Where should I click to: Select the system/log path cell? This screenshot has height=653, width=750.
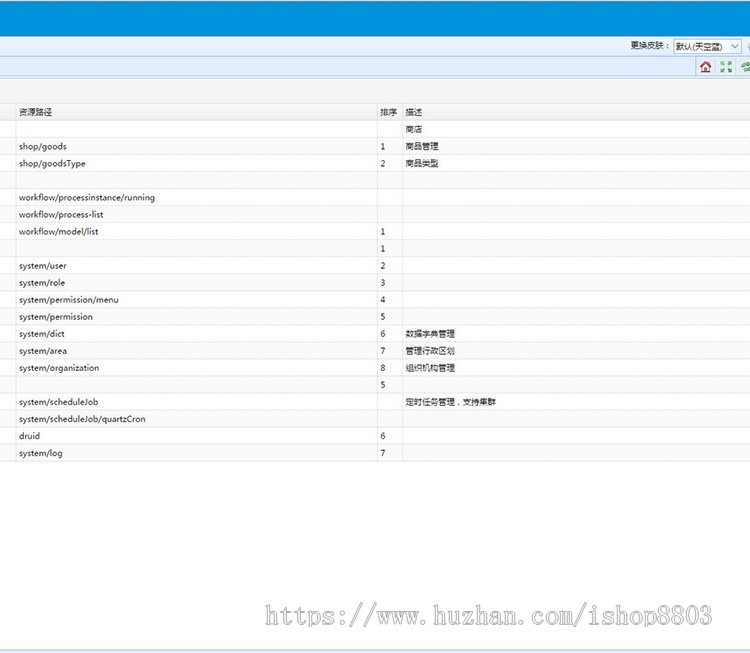pos(197,454)
